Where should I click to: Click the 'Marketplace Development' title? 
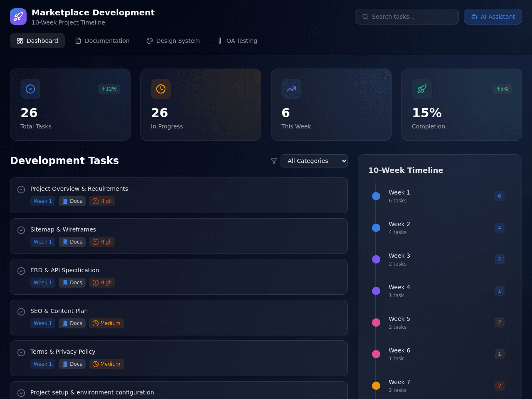(93, 12)
